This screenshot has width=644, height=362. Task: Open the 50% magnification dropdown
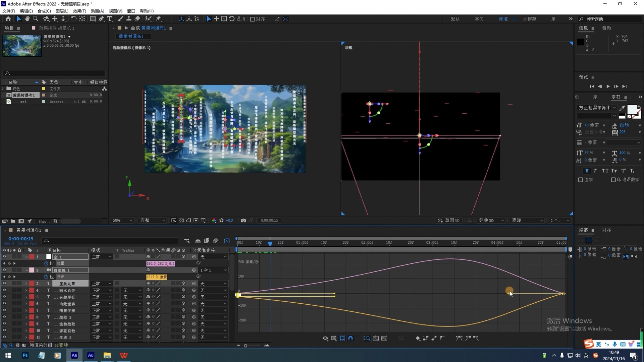tap(122, 220)
